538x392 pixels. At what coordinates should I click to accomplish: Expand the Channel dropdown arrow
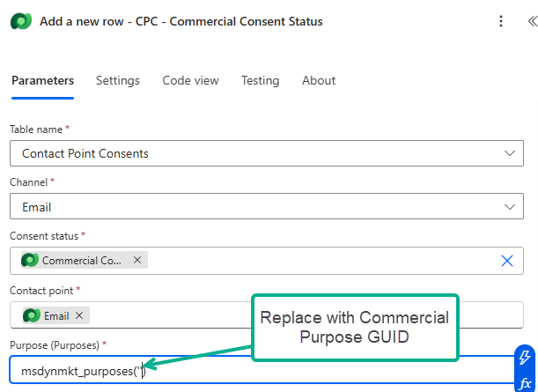coord(509,207)
